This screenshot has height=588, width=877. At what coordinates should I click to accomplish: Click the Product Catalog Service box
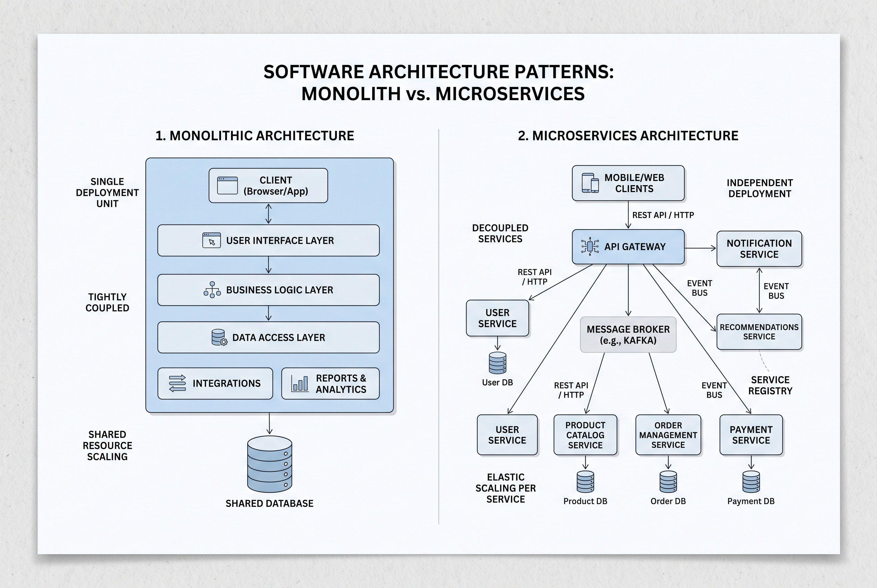tap(585, 435)
